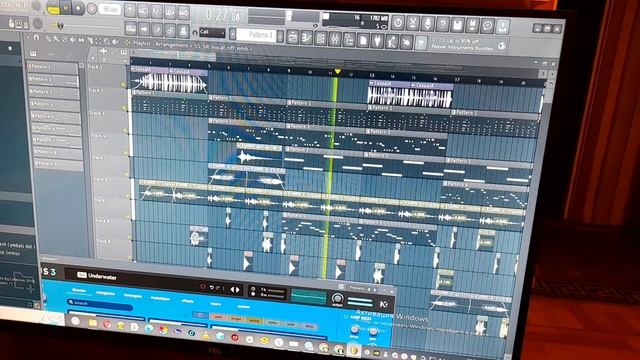Open Mixer view icon
This screenshot has width=640, height=360.
pos(335,39)
